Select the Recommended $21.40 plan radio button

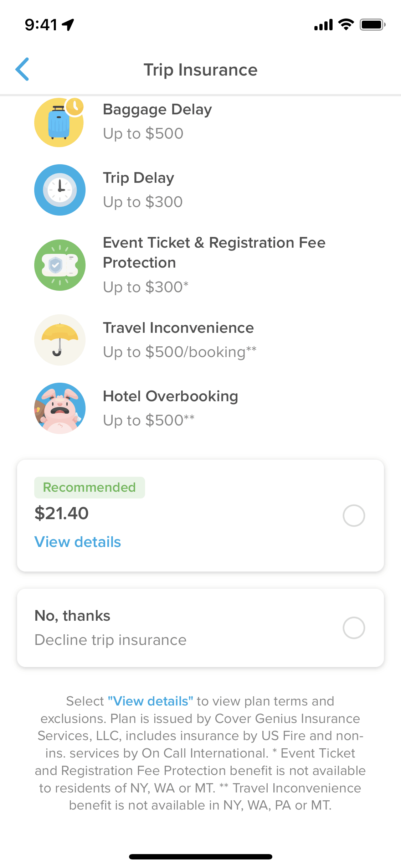click(x=354, y=516)
